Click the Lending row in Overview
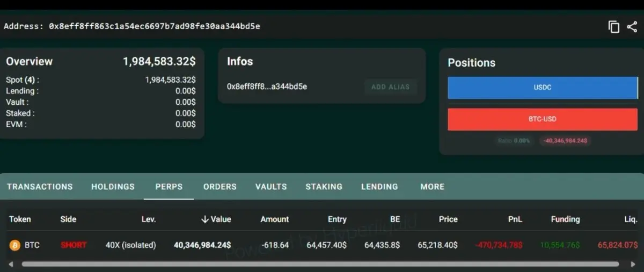The width and height of the screenshot is (644, 272). pos(101,91)
